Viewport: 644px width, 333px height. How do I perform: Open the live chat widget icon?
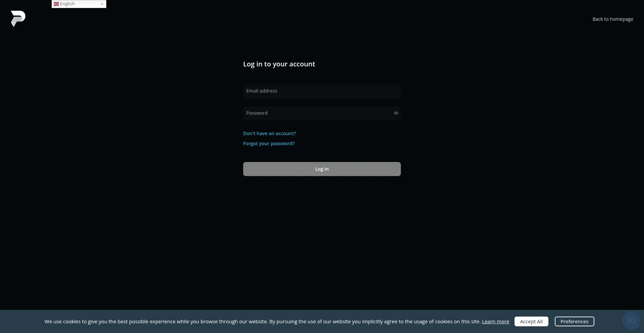click(x=631, y=320)
